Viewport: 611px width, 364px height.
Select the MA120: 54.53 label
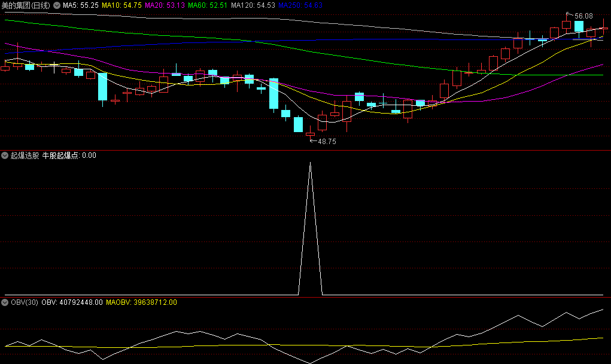[253, 5]
